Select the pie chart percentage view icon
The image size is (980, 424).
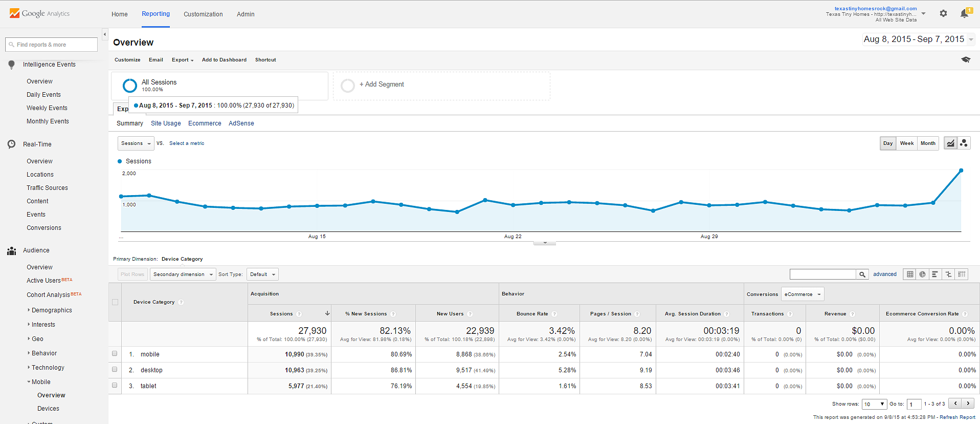[922, 274]
